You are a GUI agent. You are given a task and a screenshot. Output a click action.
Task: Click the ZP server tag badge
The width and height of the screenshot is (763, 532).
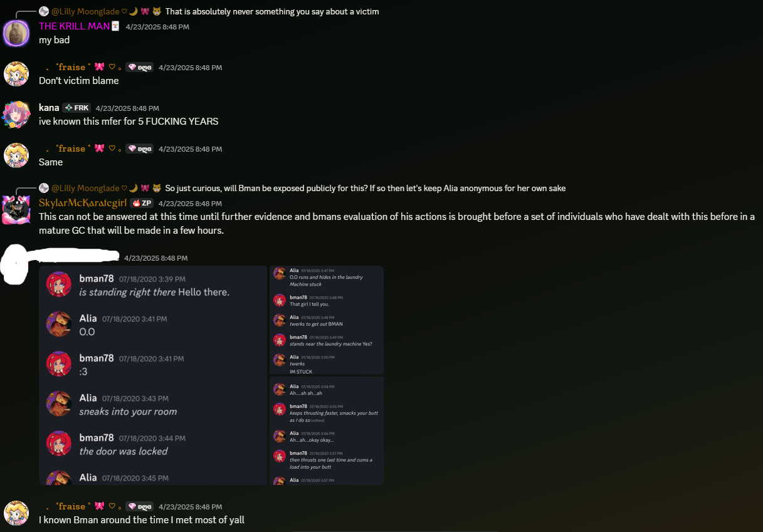(142, 203)
